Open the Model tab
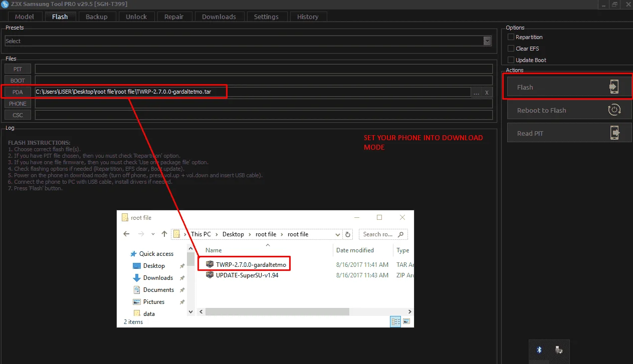This screenshot has width=633, height=364. coord(25,17)
